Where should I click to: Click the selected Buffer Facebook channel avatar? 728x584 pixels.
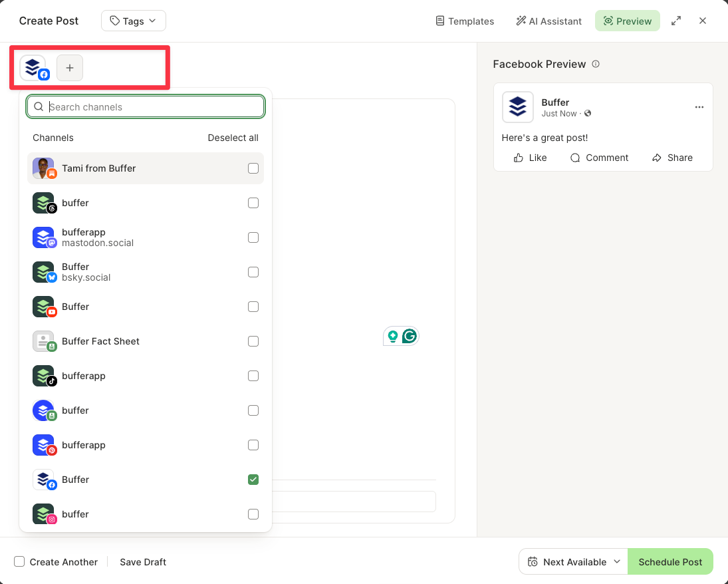[x=34, y=68]
